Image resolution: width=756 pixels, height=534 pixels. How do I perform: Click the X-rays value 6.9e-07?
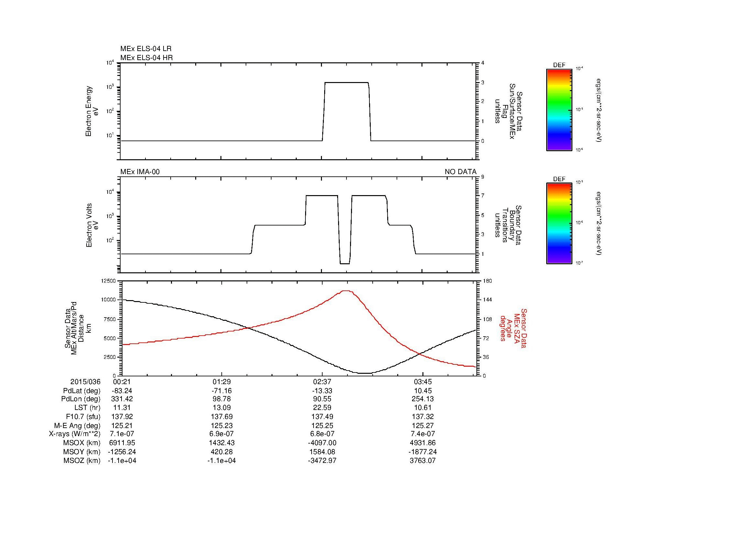[222, 434]
